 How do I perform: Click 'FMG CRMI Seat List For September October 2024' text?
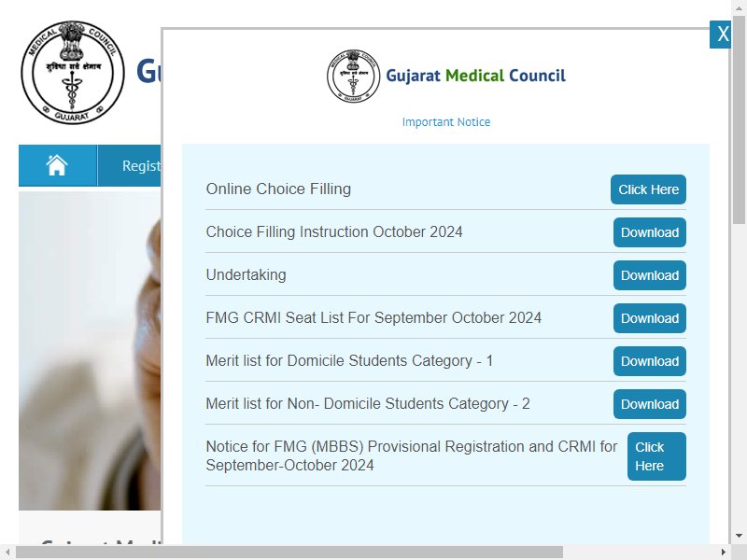coord(373,317)
